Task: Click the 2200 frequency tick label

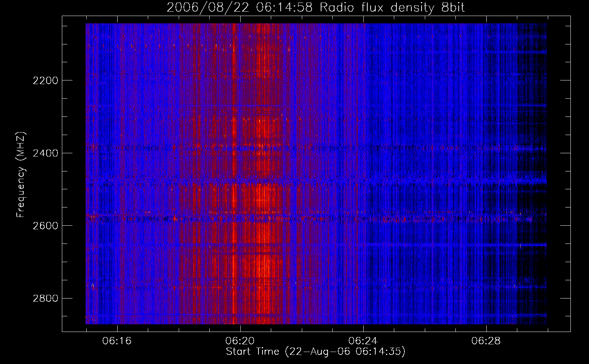Action: pyautogui.click(x=46, y=80)
